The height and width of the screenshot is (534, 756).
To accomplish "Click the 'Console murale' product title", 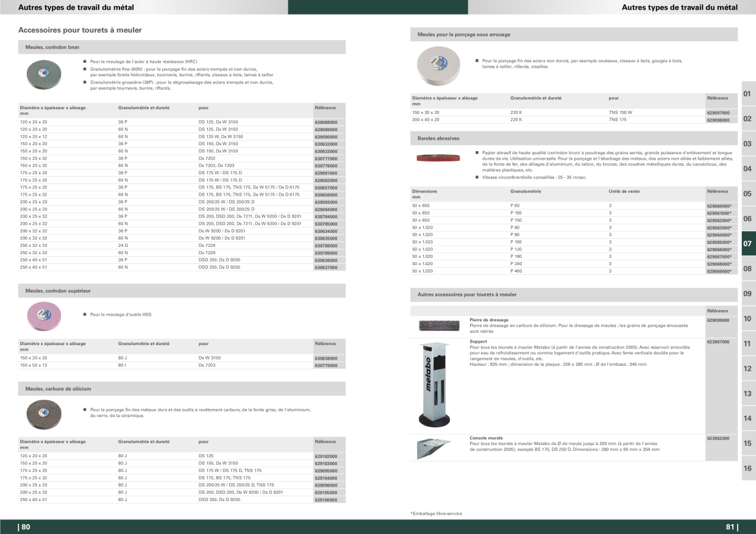I will click(487, 438).
